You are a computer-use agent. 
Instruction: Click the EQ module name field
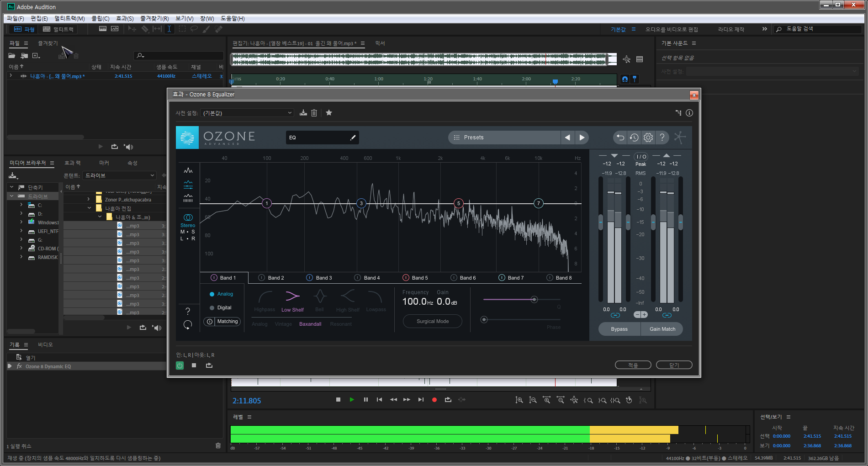(323, 138)
